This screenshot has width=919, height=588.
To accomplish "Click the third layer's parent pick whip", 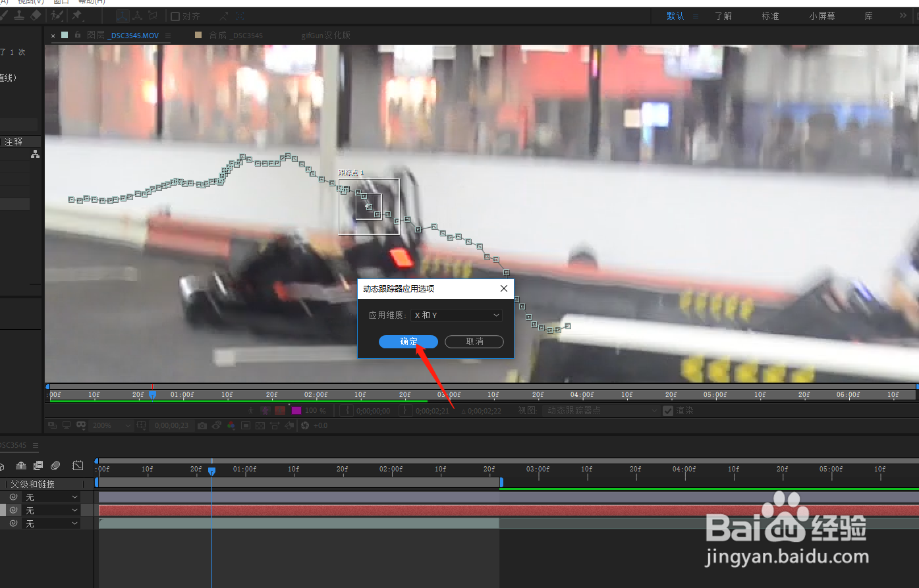I will [13, 523].
